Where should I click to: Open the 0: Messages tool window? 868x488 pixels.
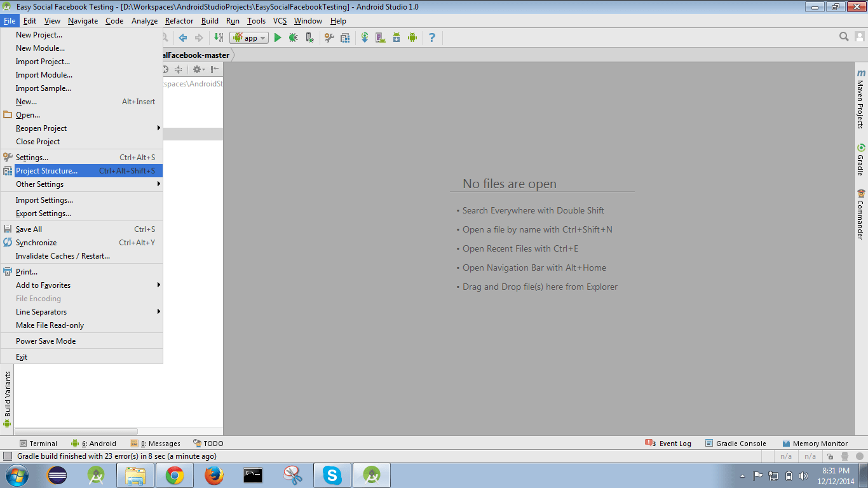[156, 444]
